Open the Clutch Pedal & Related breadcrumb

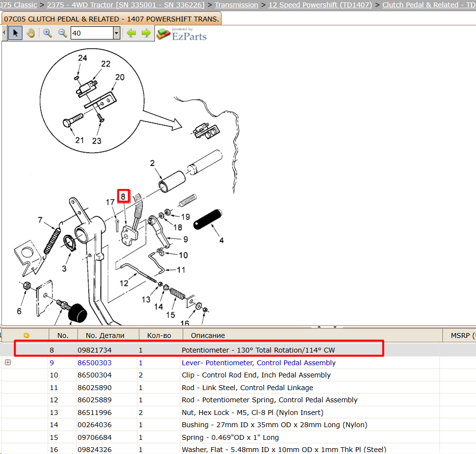[429, 5]
